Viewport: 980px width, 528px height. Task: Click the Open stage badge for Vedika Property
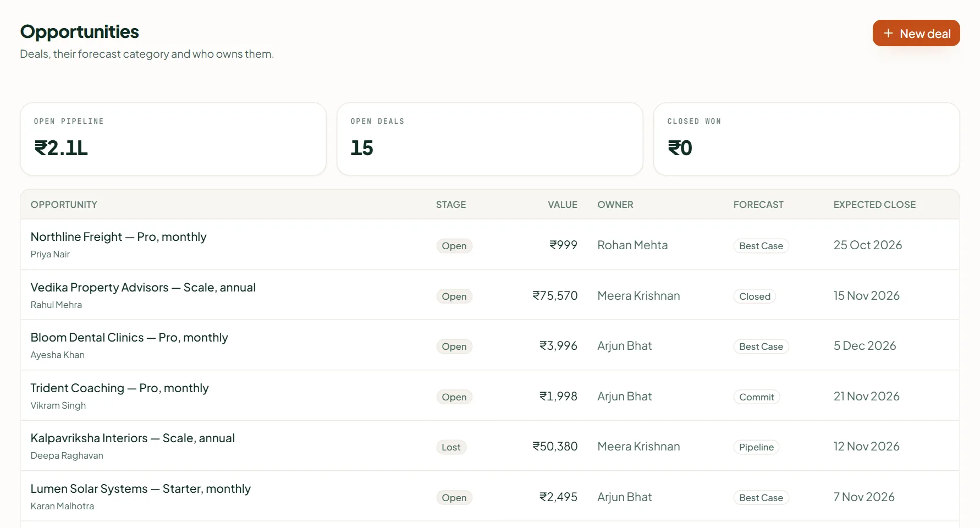coord(454,296)
